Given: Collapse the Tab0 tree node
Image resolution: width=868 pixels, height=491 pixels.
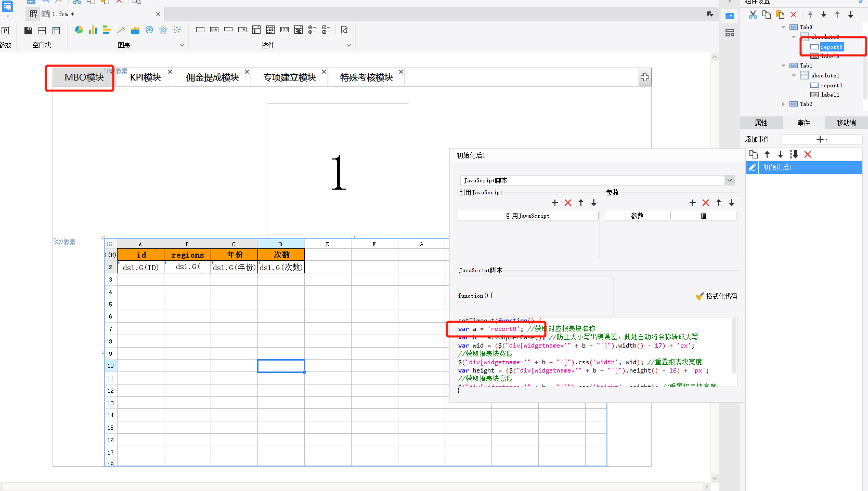Looking at the screenshot, I should click(784, 27).
